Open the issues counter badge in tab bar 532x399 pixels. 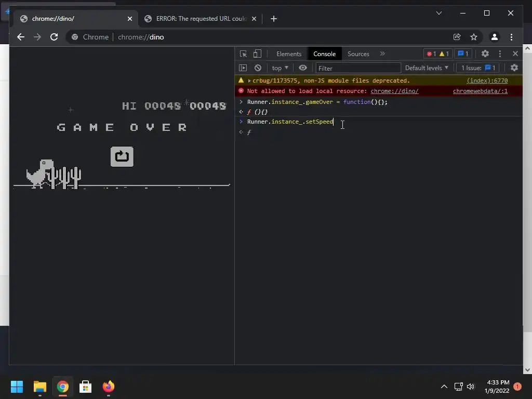pos(463,54)
